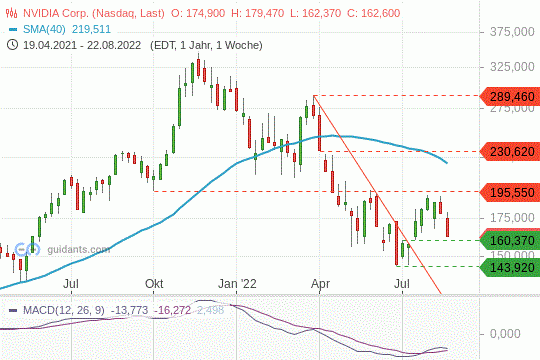Click the close value C: 162,600
Screen dimensions: 540x360
(374, 13)
